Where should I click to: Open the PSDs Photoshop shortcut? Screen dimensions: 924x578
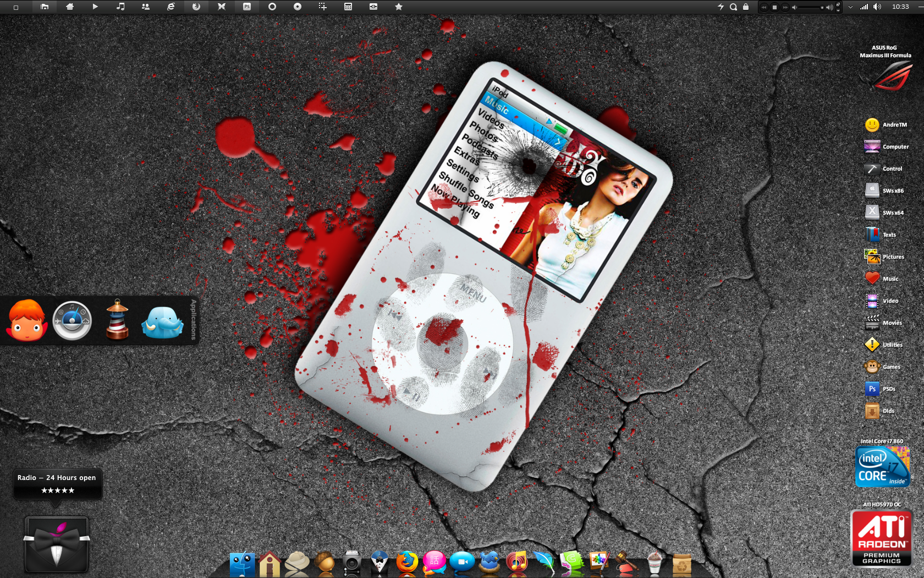(880, 389)
